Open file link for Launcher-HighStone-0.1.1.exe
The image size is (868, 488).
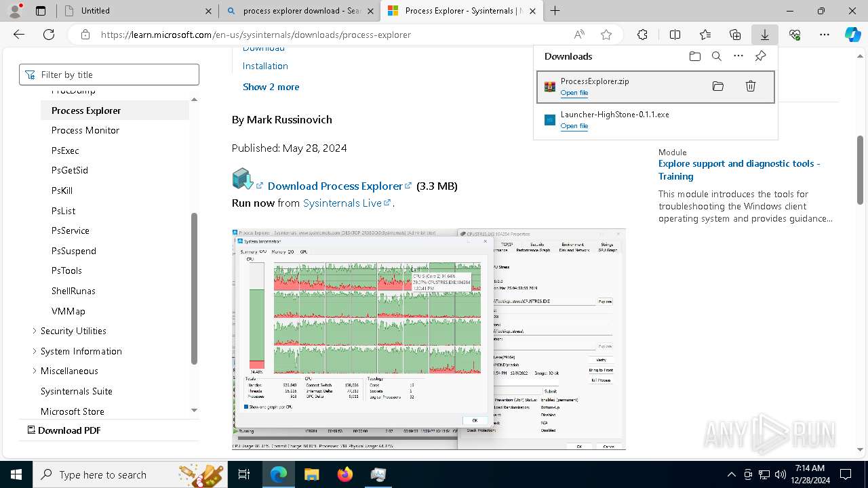[x=574, y=126]
